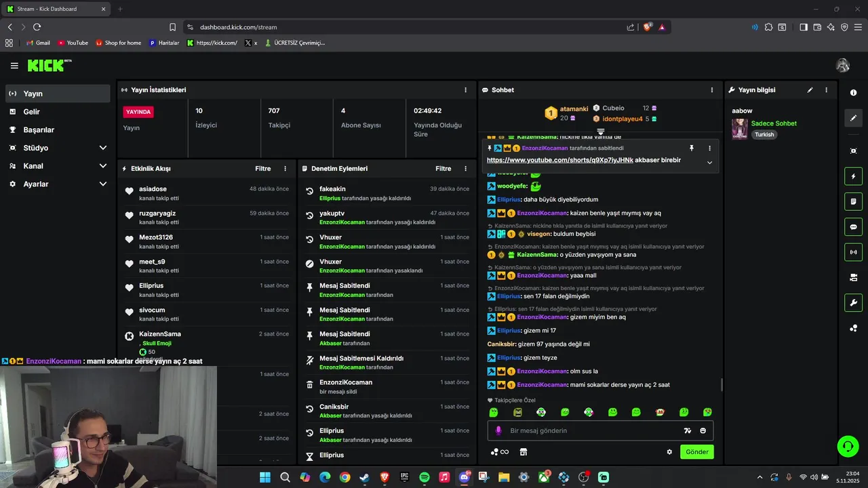Click the pencil edit-layout icon in right sidebar
The height and width of the screenshot is (488, 868).
coord(853,118)
